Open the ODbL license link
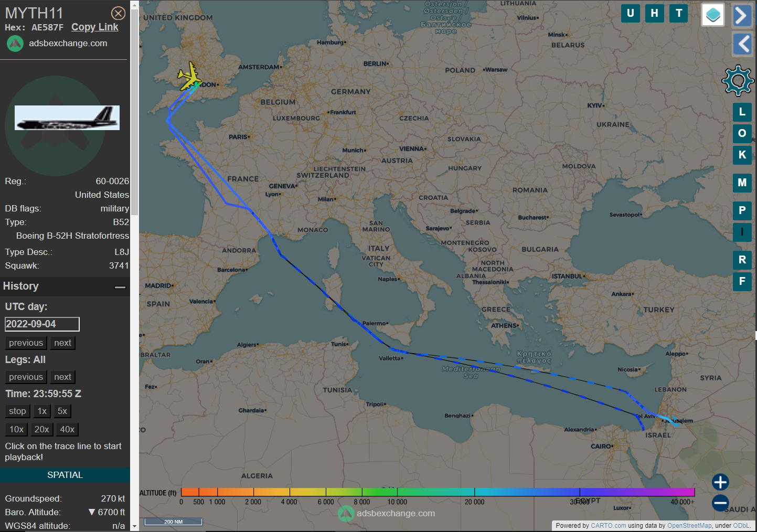 [x=741, y=526]
